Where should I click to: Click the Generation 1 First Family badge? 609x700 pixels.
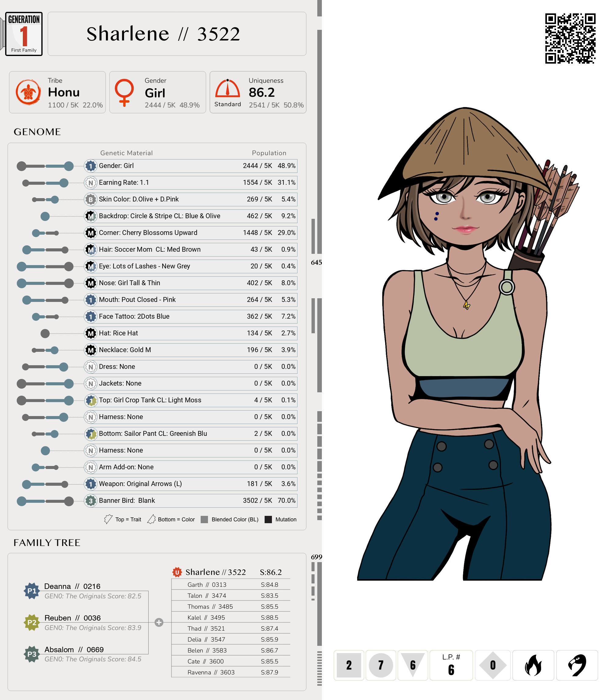(x=24, y=34)
